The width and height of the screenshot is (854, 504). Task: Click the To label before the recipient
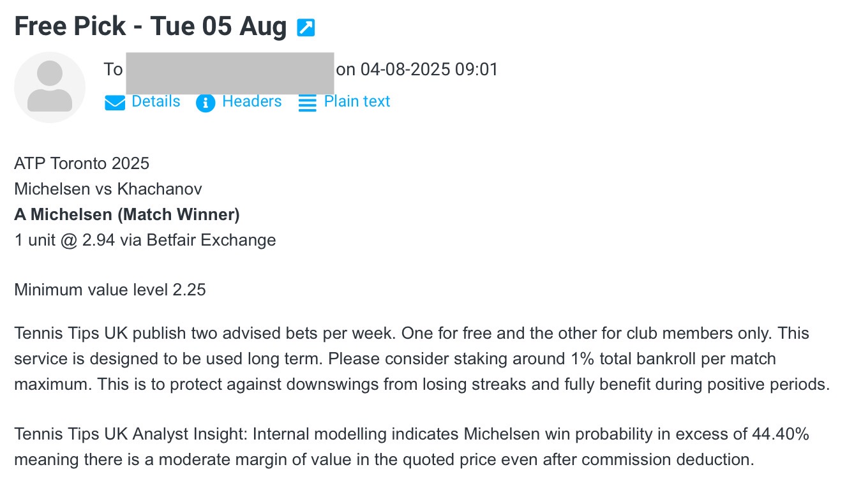tap(113, 69)
